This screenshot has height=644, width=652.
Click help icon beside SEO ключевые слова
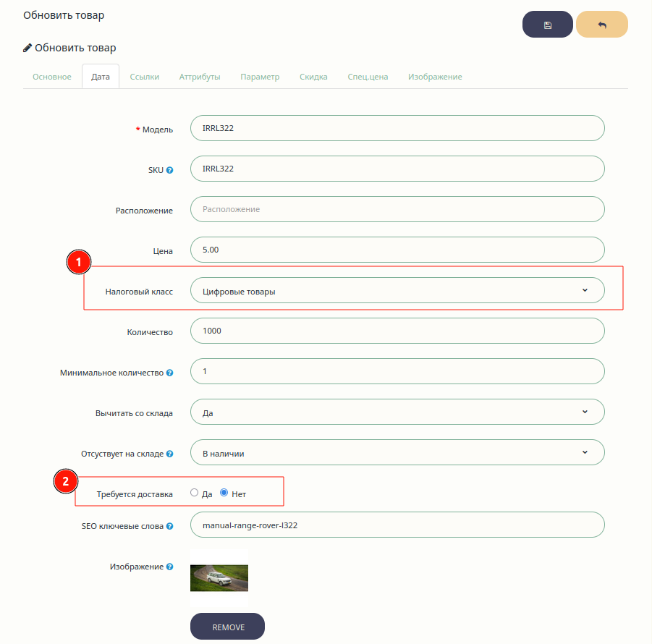[x=169, y=526]
